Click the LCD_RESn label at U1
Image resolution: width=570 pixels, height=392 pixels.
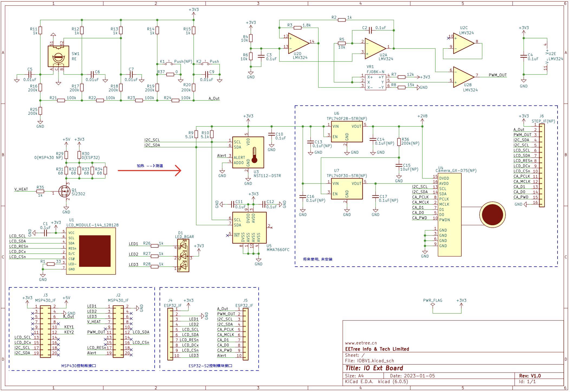(19, 246)
